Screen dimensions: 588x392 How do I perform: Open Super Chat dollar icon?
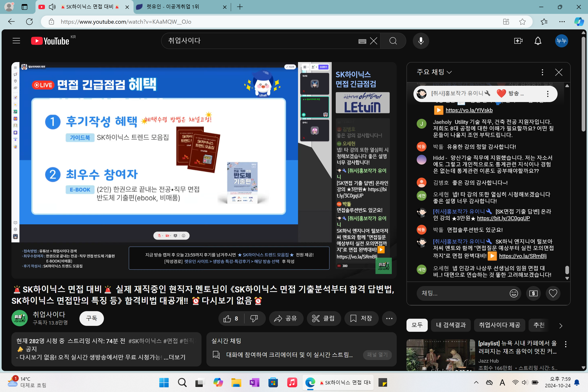click(533, 293)
